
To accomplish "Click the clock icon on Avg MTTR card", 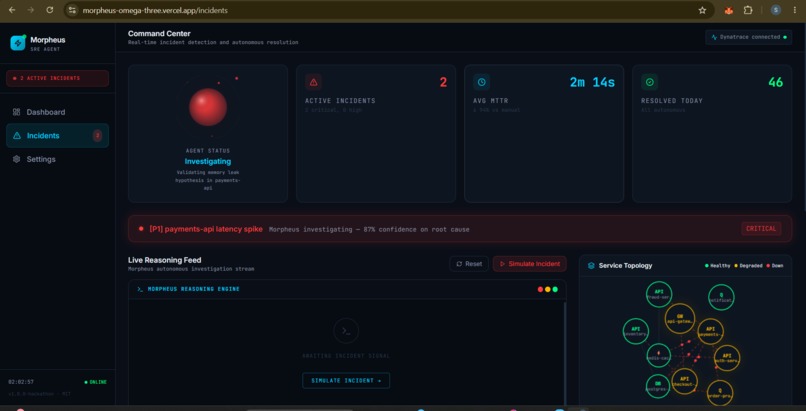I will click(x=482, y=82).
